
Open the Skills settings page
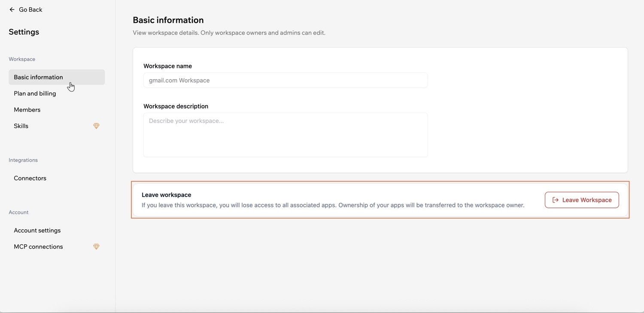pos(21,126)
